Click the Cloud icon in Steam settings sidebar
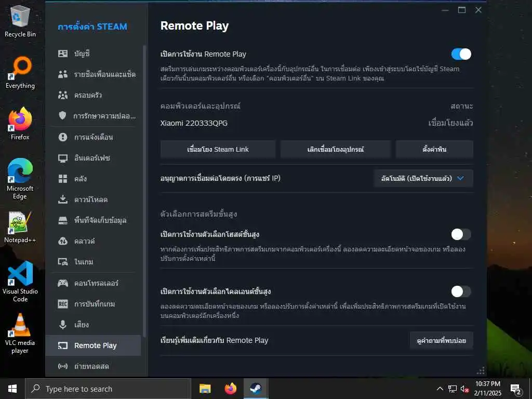This screenshot has height=399, width=532. point(63,241)
